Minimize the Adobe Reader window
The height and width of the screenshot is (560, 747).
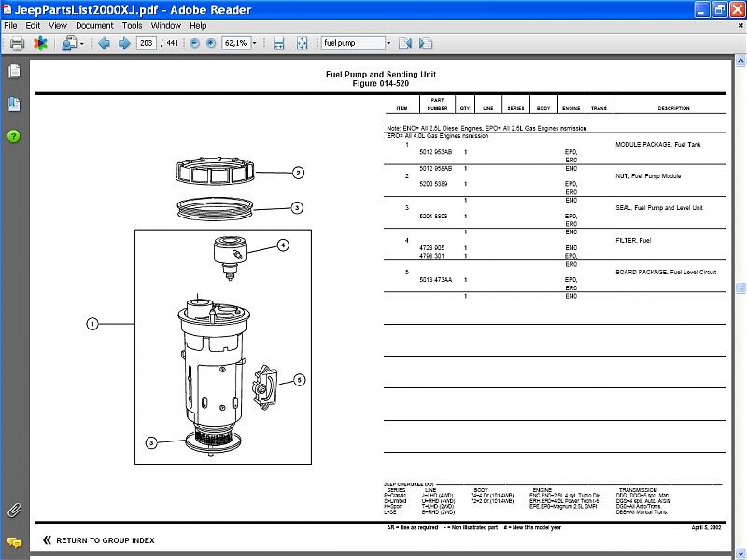pyautogui.click(x=701, y=9)
